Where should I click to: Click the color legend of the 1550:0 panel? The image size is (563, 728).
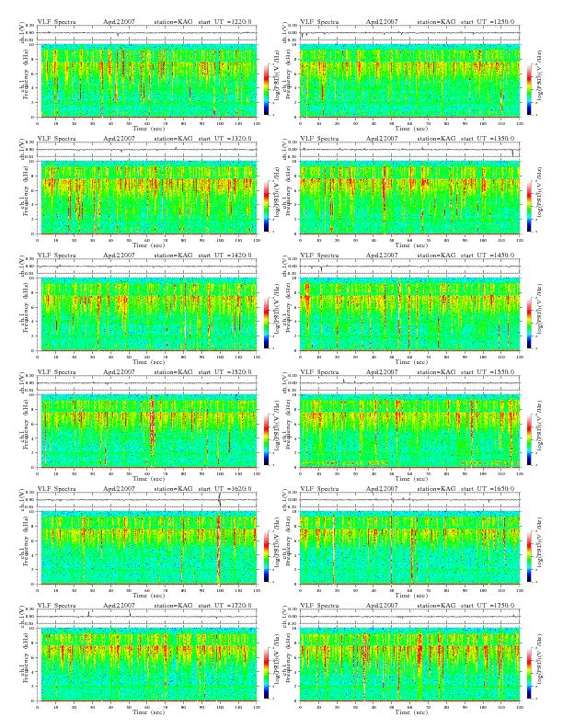(x=529, y=439)
